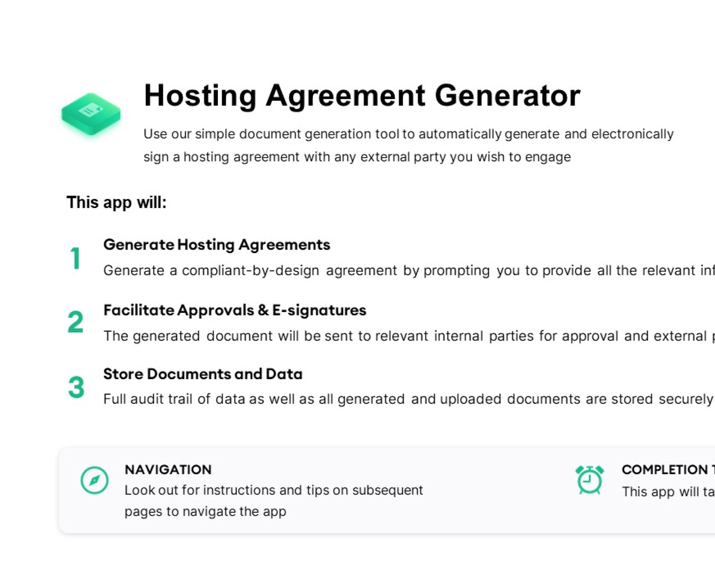Viewport: 715px width, 588px height.
Task: Click the green number 2 step icon
Action: pos(76,322)
